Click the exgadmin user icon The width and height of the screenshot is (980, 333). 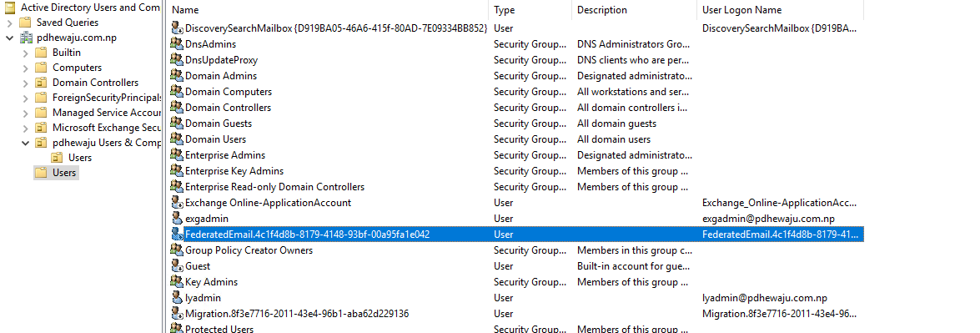[x=177, y=219]
